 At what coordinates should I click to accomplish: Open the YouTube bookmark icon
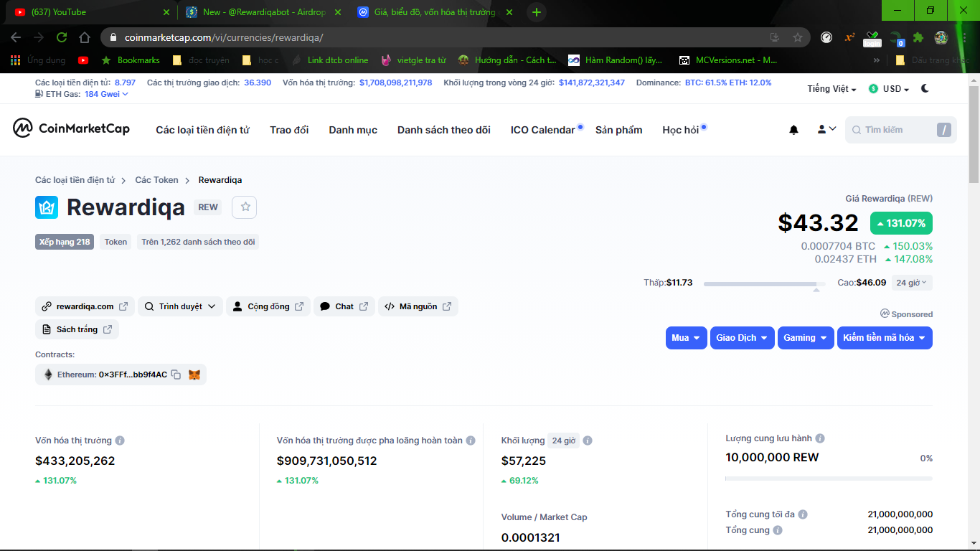[83, 60]
